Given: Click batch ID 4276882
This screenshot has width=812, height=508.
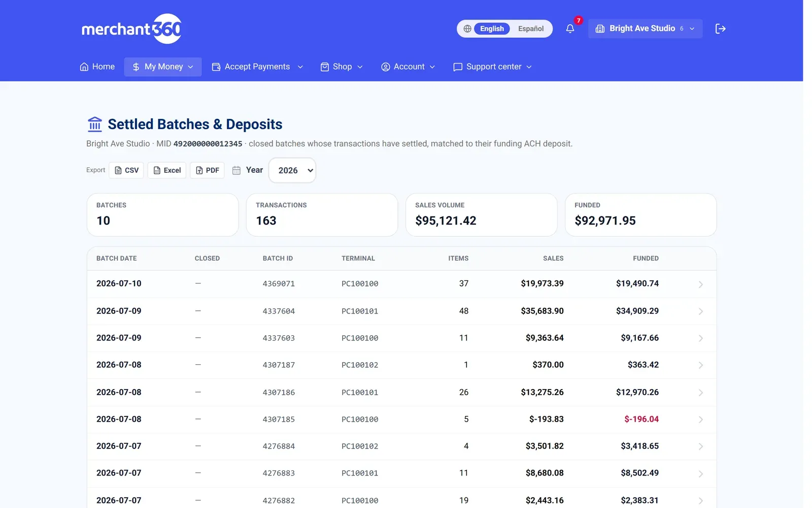Looking at the screenshot, I should click(x=279, y=500).
